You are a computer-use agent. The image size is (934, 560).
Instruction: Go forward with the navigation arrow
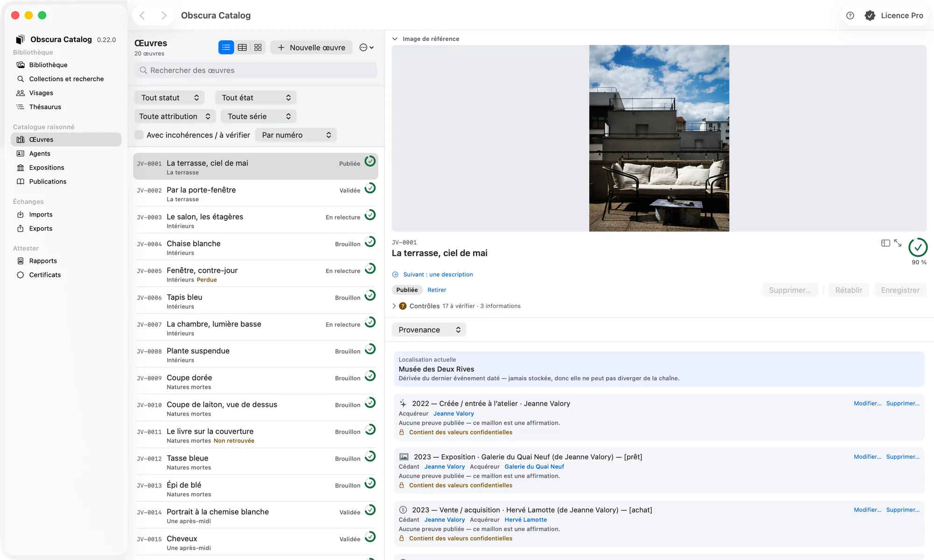(163, 15)
